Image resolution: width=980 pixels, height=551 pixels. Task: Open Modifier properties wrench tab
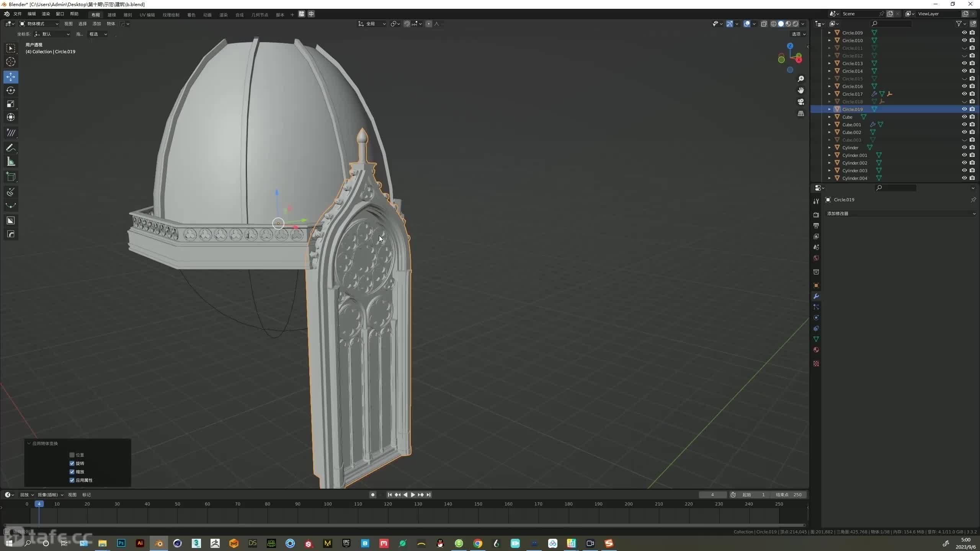point(816,296)
